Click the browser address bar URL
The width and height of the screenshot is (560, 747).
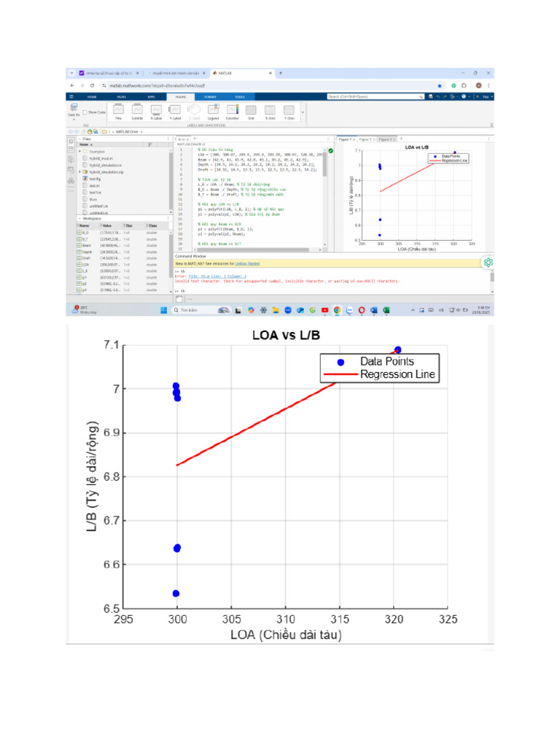(x=157, y=86)
